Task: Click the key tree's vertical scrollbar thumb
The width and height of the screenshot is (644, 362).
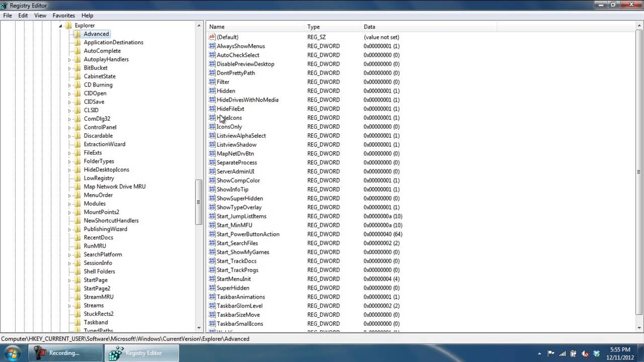Action: pyautogui.click(x=198, y=202)
